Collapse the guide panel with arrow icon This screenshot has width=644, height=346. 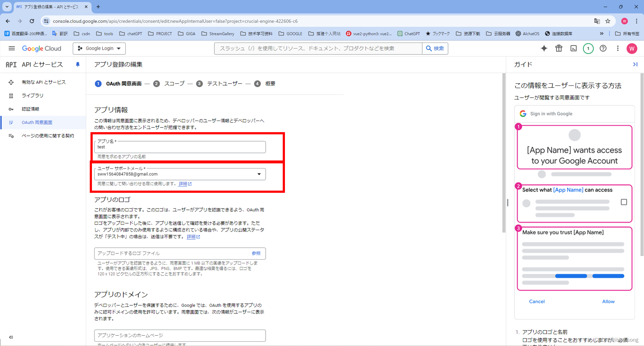coord(635,64)
